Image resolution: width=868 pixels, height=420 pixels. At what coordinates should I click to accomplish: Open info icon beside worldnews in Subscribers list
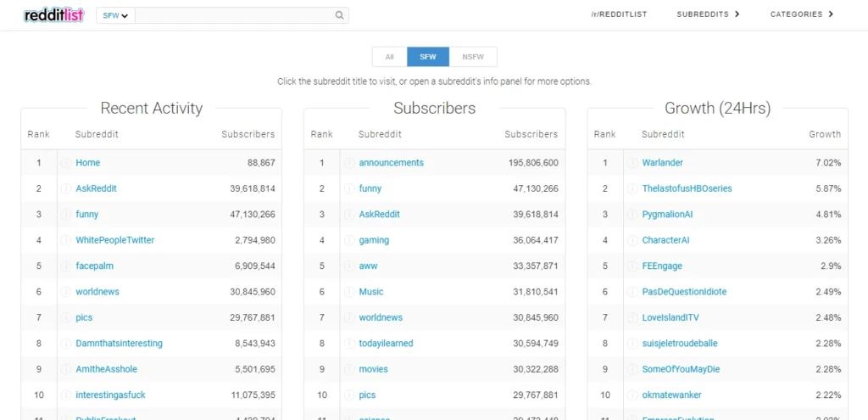tap(349, 318)
